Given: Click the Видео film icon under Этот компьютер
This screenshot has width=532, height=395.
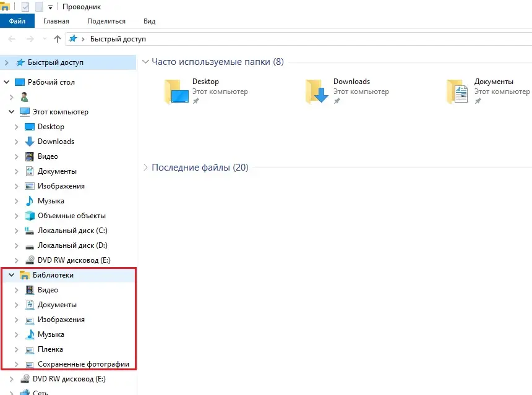Looking at the screenshot, I should point(30,156).
